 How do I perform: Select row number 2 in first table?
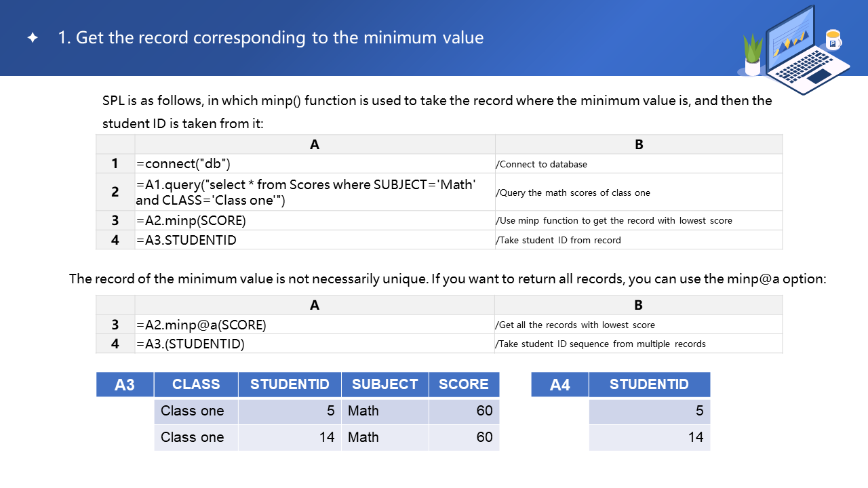[115, 192]
